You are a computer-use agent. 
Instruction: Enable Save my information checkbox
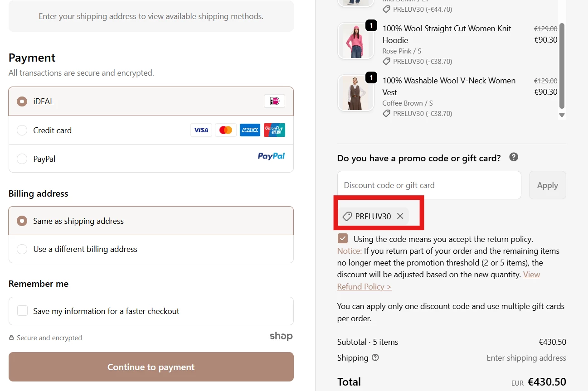click(x=22, y=311)
